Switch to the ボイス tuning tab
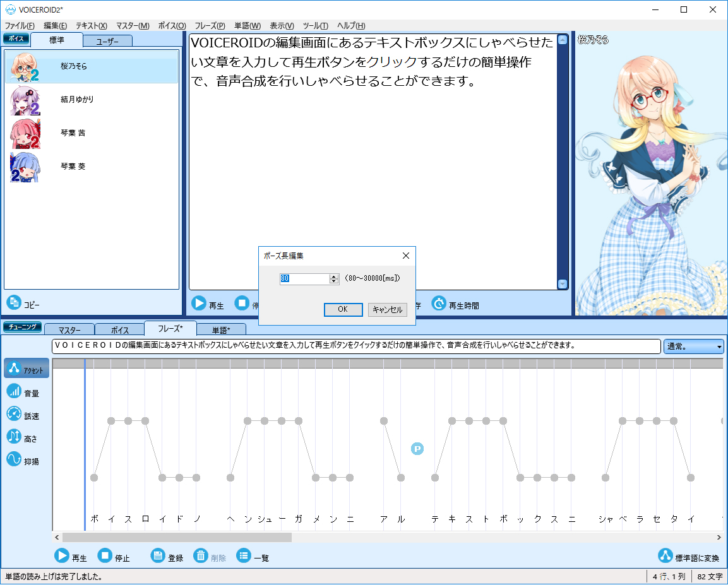This screenshot has height=585, width=728. click(x=120, y=329)
